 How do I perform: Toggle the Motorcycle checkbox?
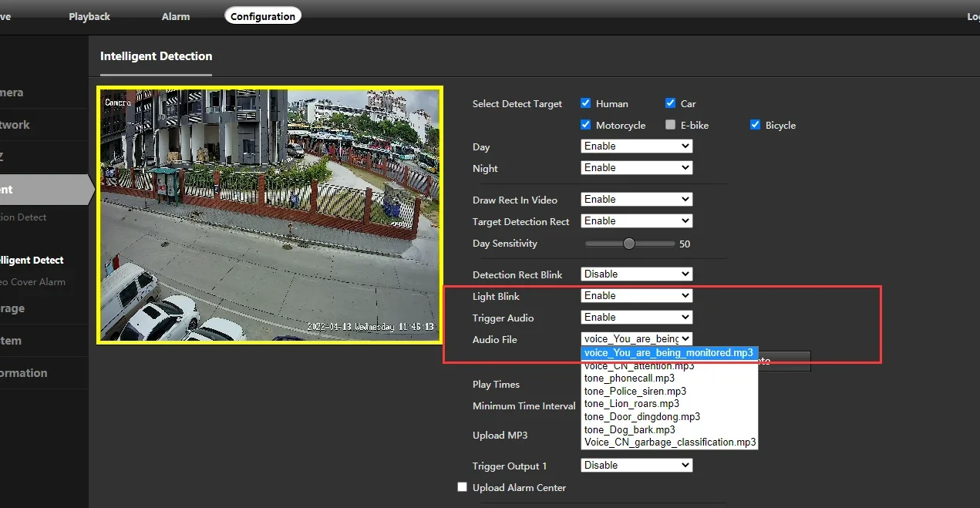pos(586,125)
